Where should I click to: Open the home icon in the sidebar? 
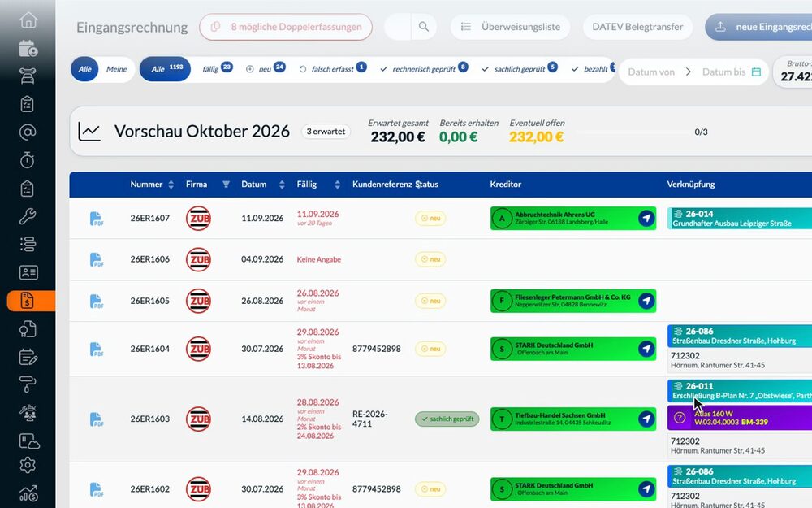pos(28,20)
